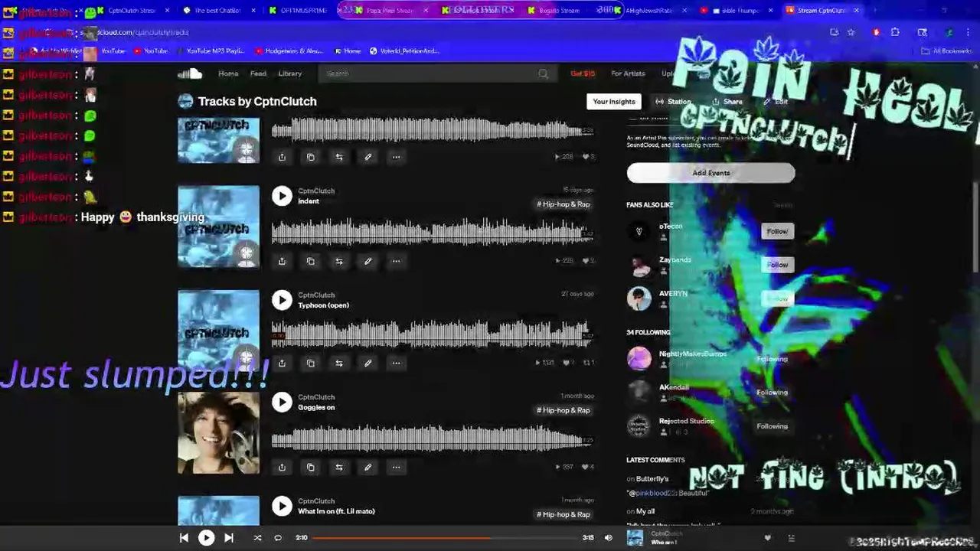The image size is (980, 551).
Task: Play the track Goggles on
Action: (282, 403)
